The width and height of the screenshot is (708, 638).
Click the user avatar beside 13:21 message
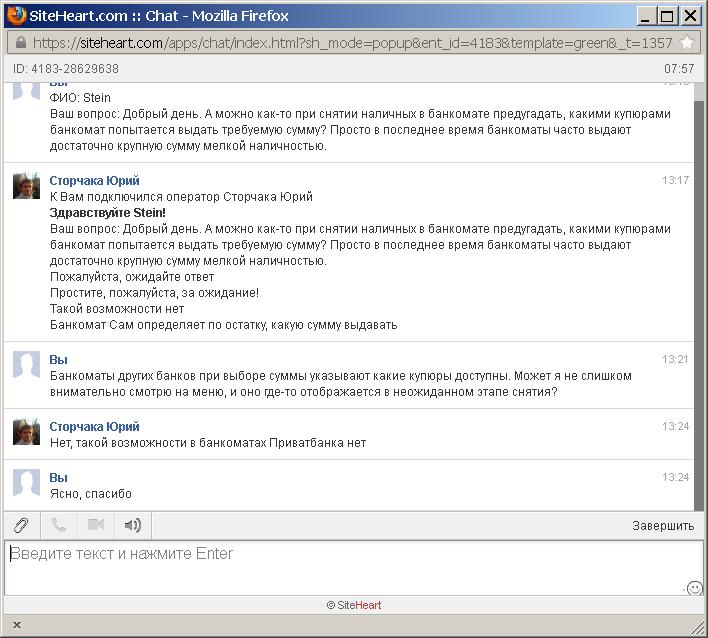26,365
